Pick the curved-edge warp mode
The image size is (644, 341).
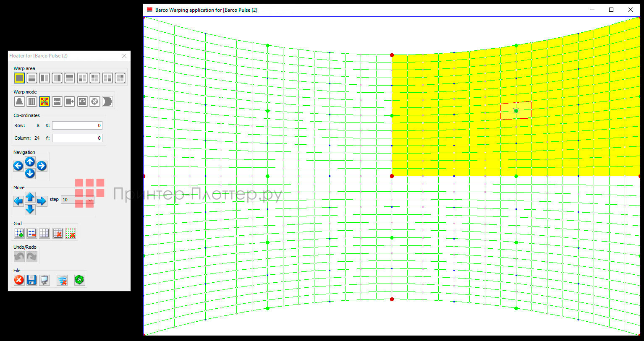[107, 102]
